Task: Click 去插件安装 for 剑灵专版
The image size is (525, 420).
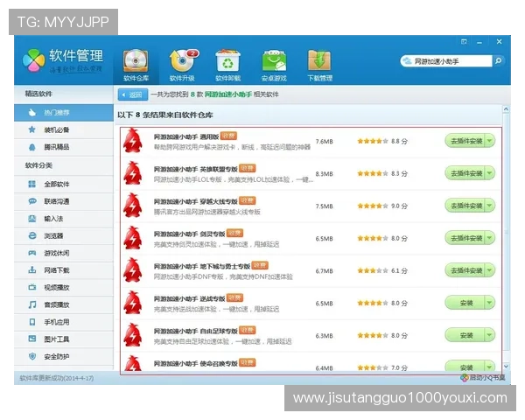Action: (465, 238)
